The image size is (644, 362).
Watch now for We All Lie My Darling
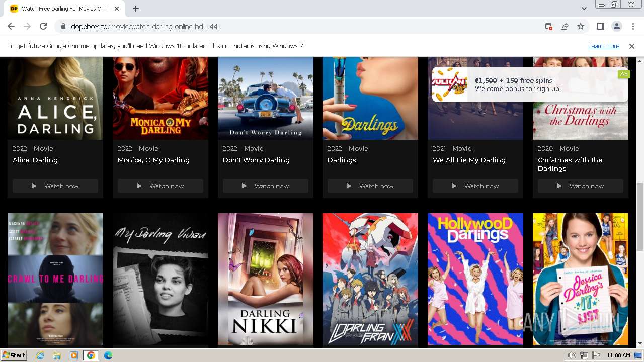tap(475, 186)
